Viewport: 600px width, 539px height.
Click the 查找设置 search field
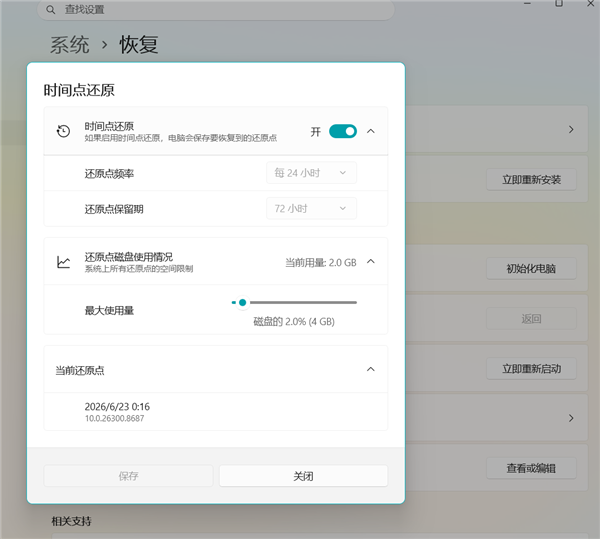click(215, 10)
